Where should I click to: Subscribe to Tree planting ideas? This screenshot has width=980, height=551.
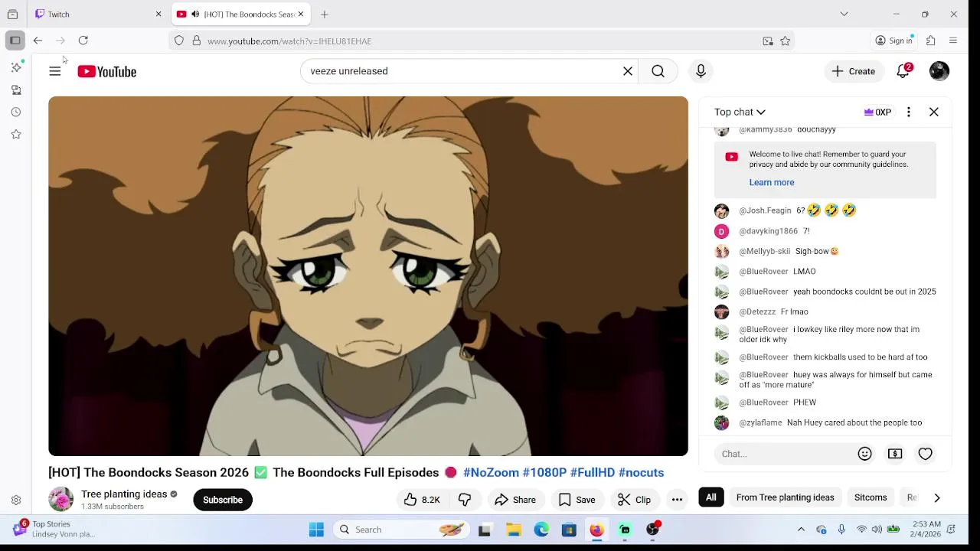(x=223, y=500)
